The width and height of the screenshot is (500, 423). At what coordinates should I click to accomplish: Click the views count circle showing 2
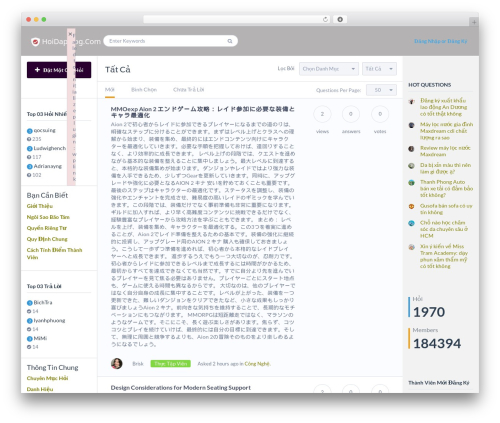click(x=322, y=114)
